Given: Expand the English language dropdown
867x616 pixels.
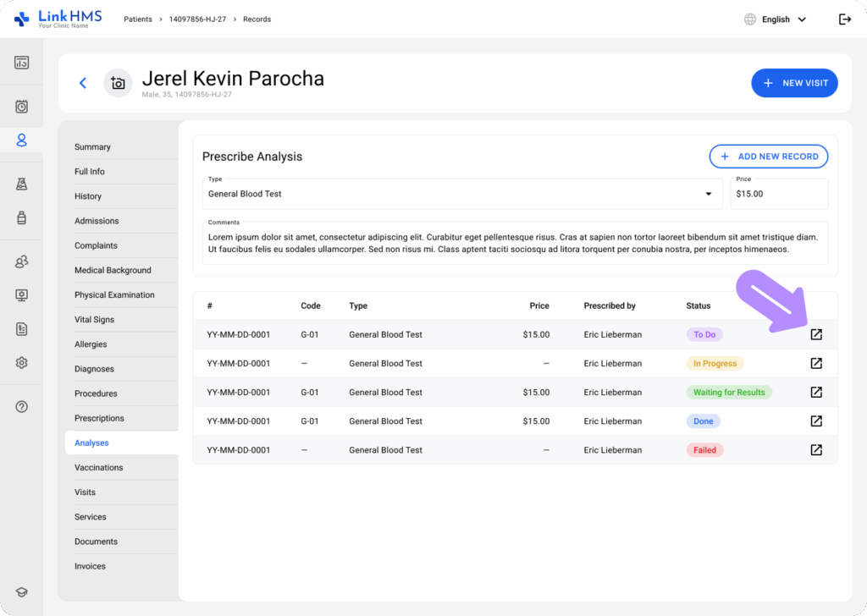Looking at the screenshot, I should [x=776, y=19].
